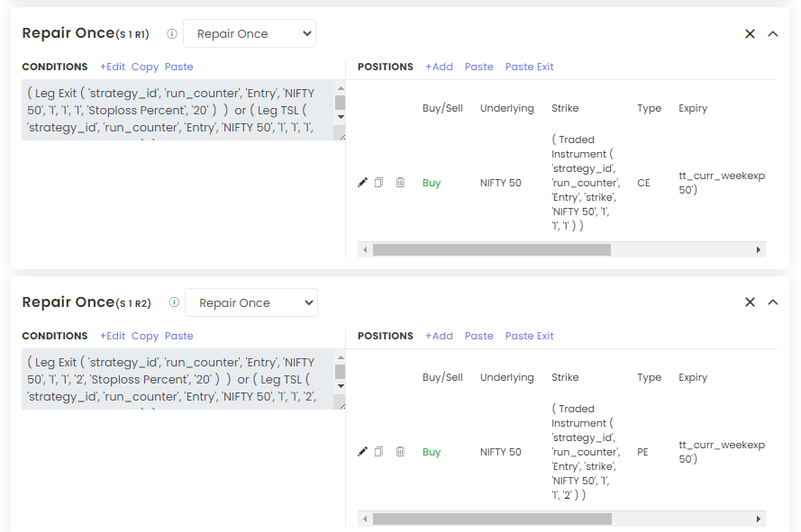801x532 pixels.
Task: Remove the S1 R1 repair block with X
Action: click(x=750, y=33)
